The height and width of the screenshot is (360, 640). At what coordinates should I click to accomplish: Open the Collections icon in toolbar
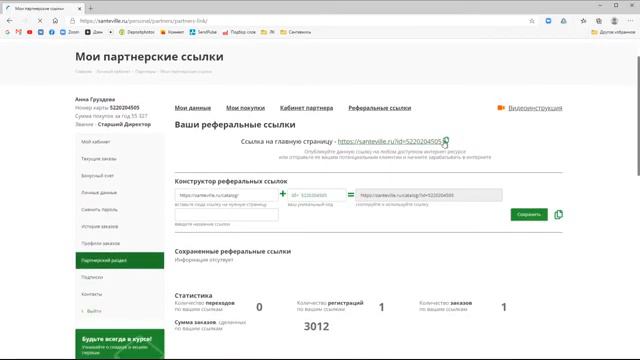pyautogui.click(x=599, y=21)
